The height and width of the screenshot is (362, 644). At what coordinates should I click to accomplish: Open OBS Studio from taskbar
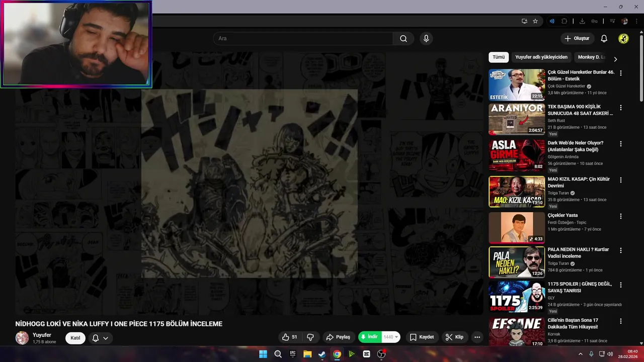[381, 354]
